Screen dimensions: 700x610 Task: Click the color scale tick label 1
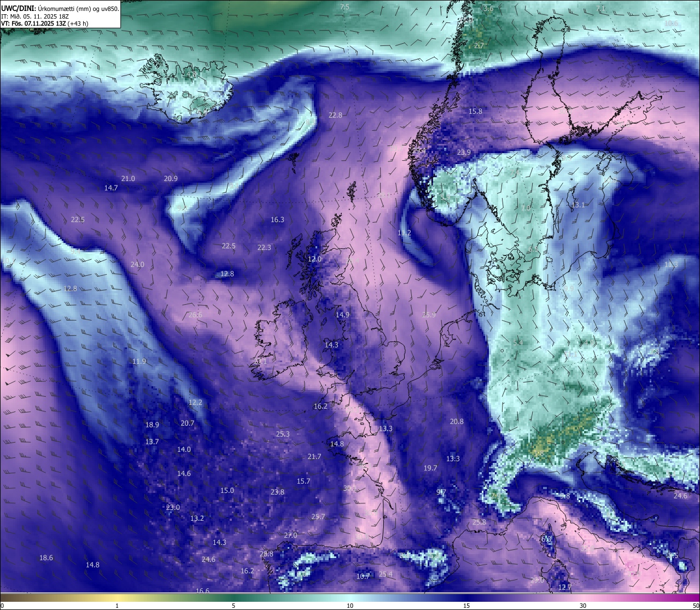coord(117,606)
